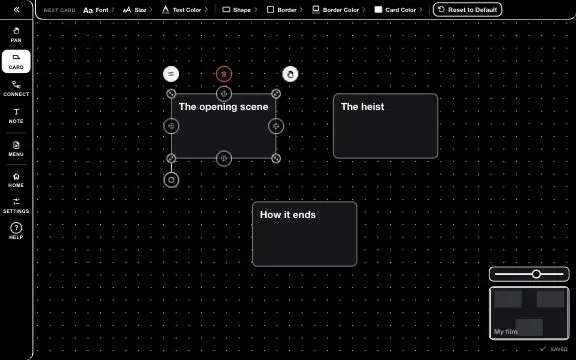Select The opening scene card text
Screen dimensions: 576x360
(223, 107)
